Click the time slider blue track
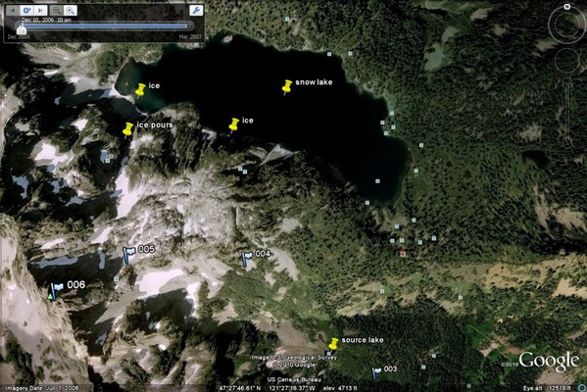This screenshot has width=587, height=392. [105, 25]
